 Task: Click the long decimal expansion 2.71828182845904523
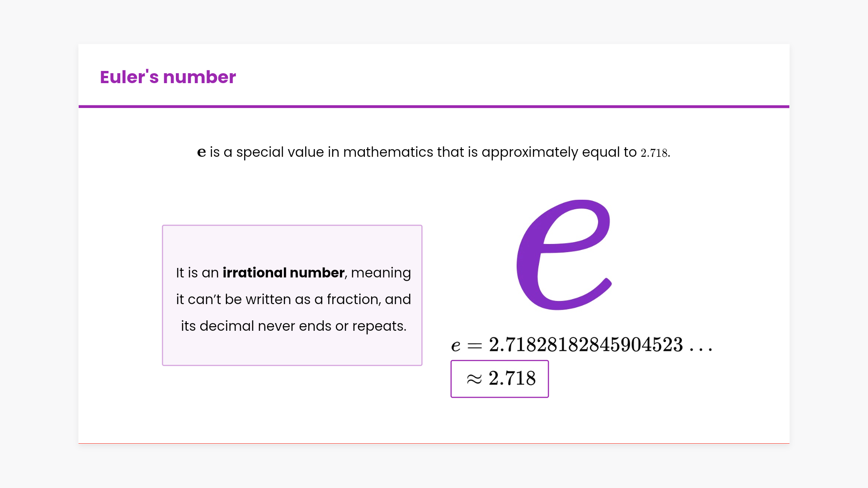(586, 345)
